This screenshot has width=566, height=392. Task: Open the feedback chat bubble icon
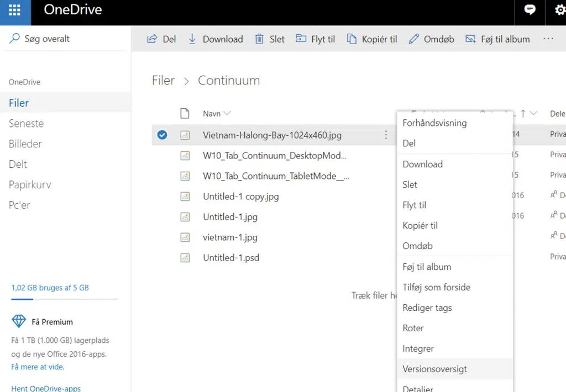(x=530, y=10)
